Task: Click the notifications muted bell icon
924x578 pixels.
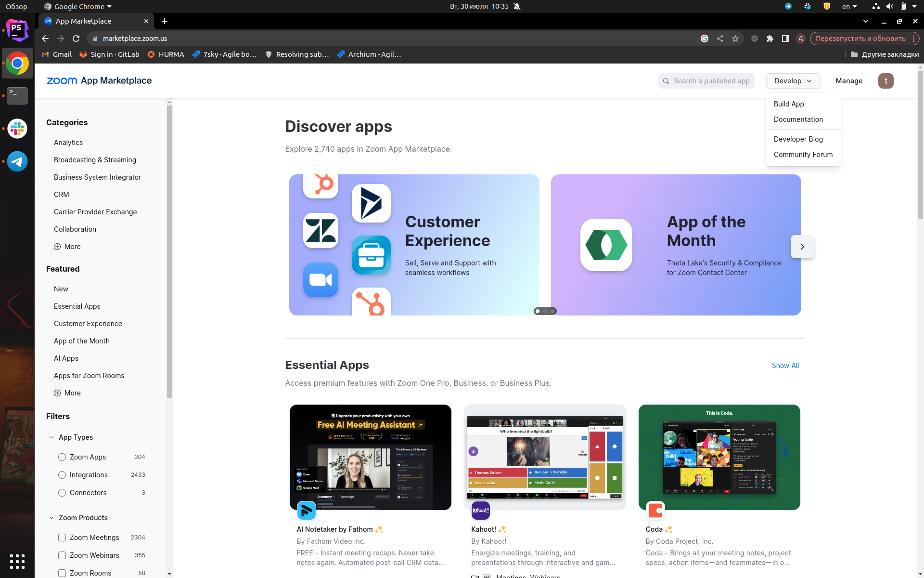Action: pyautogui.click(x=517, y=6)
